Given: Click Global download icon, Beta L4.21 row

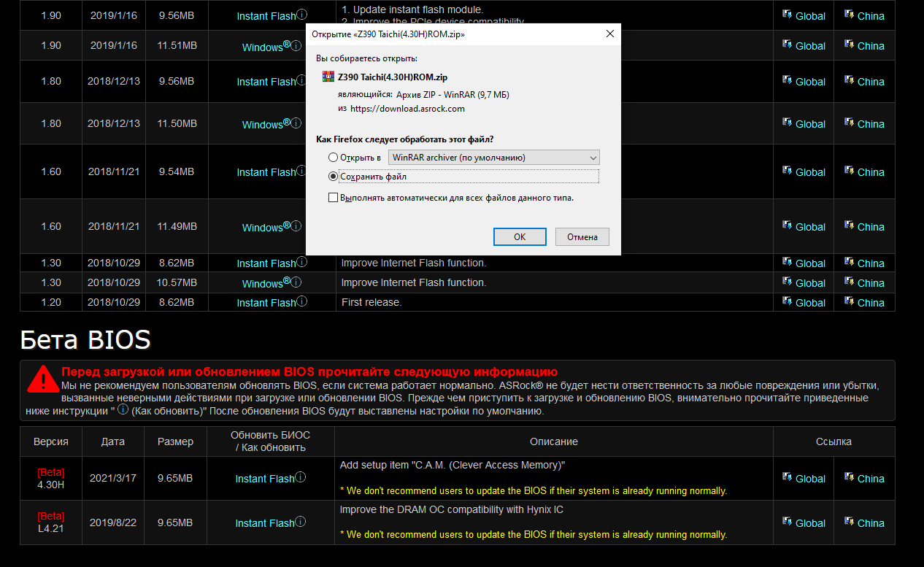Looking at the screenshot, I should pos(787,522).
